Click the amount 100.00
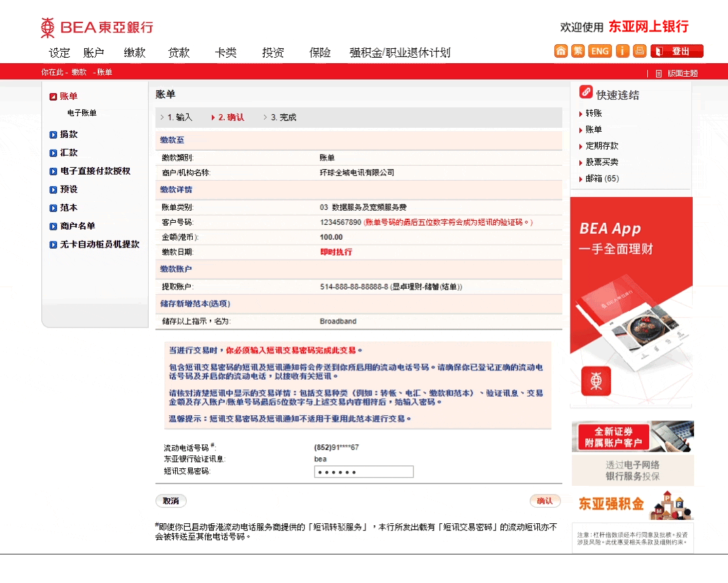This screenshot has width=728, height=583. pyautogui.click(x=331, y=237)
